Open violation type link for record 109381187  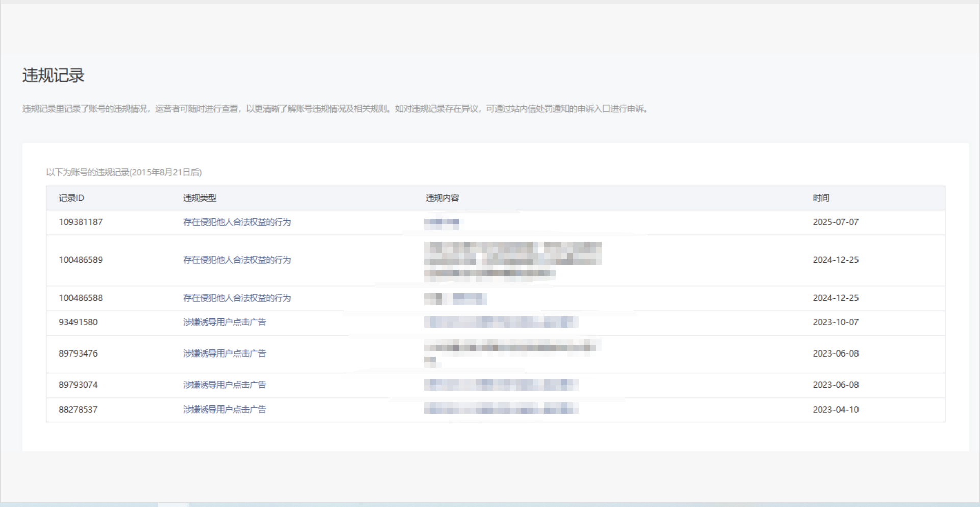(x=237, y=222)
